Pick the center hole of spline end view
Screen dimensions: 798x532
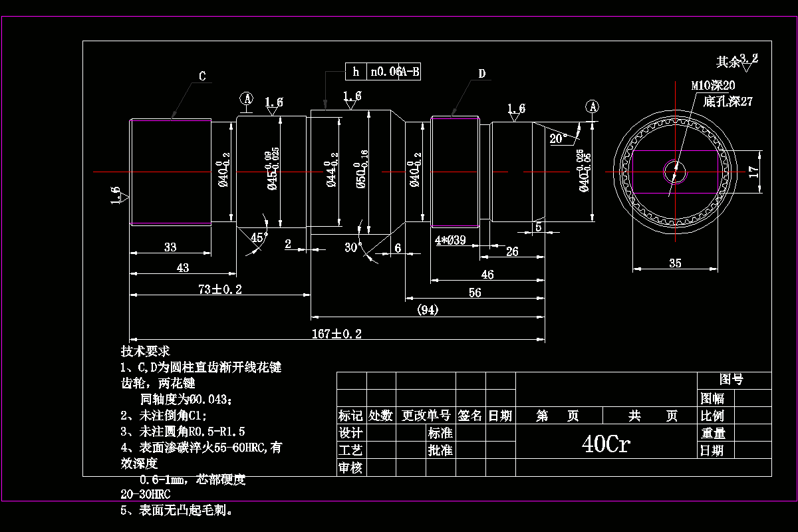click(675, 172)
